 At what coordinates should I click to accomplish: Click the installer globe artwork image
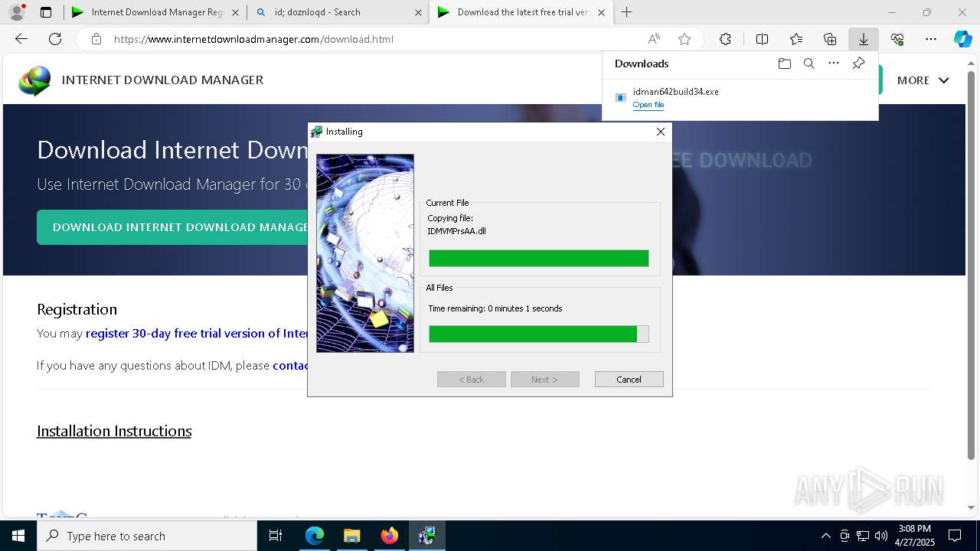(x=365, y=253)
